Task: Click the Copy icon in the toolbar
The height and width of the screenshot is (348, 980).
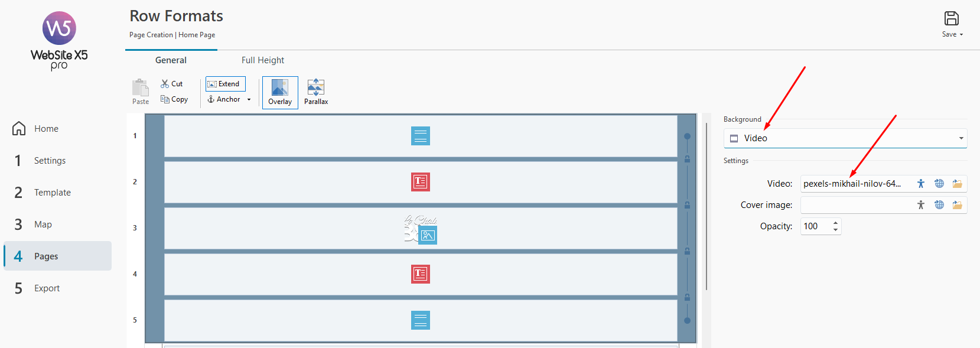Action: click(x=165, y=99)
